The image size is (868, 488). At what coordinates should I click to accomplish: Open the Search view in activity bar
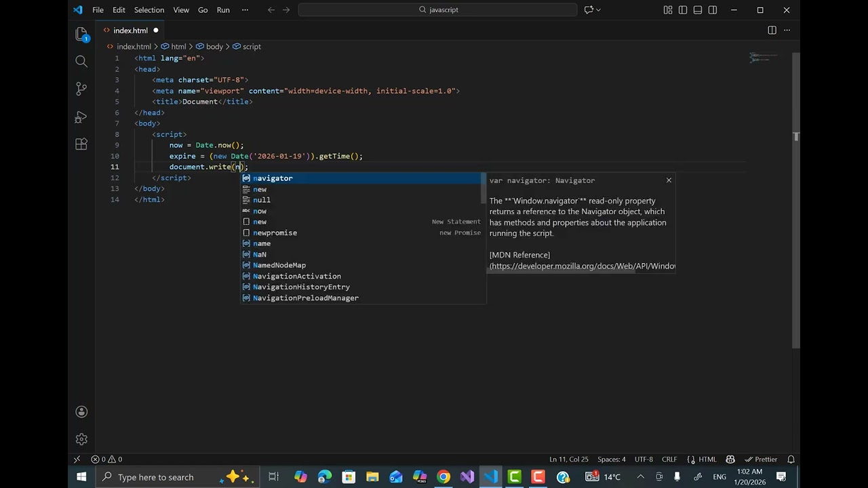tap(81, 62)
